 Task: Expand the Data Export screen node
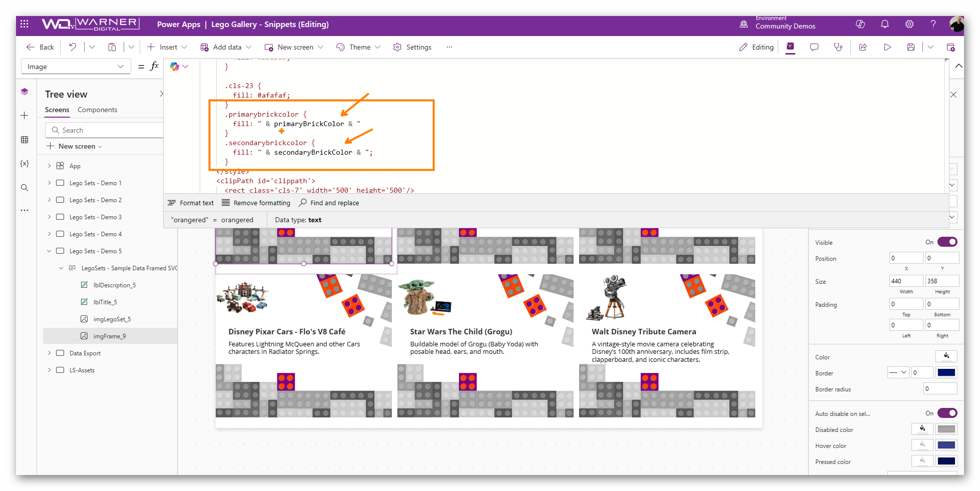49,353
